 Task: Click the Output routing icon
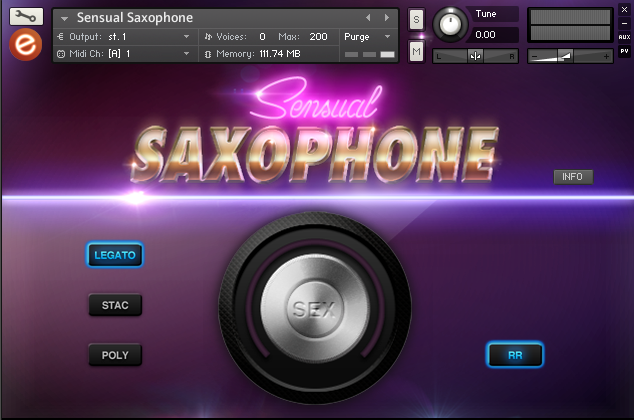(x=61, y=37)
